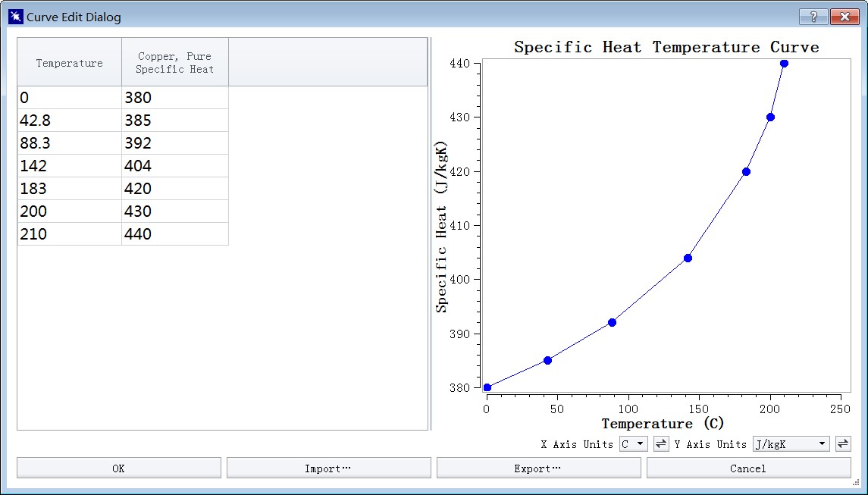868x495 pixels.
Task: Click the Import button
Action: 328,468
